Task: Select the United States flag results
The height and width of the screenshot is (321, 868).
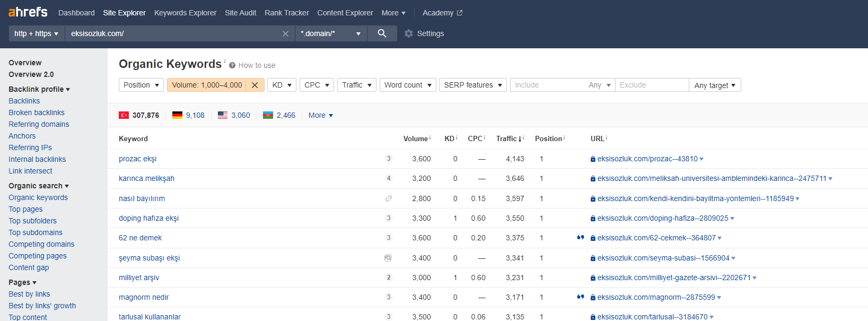Action: tap(234, 115)
